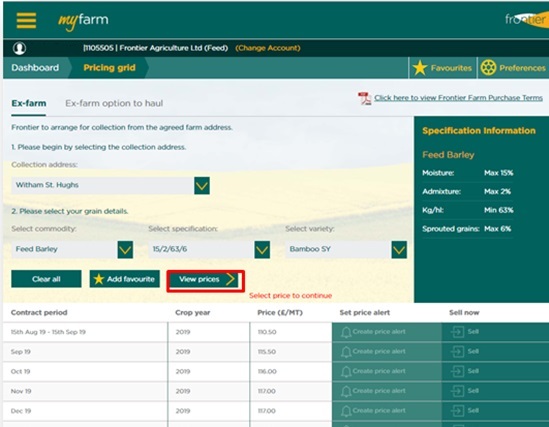Screen dimensions: 549x427
Task: Click bell icon for Oct 19 row
Action: (346, 371)
